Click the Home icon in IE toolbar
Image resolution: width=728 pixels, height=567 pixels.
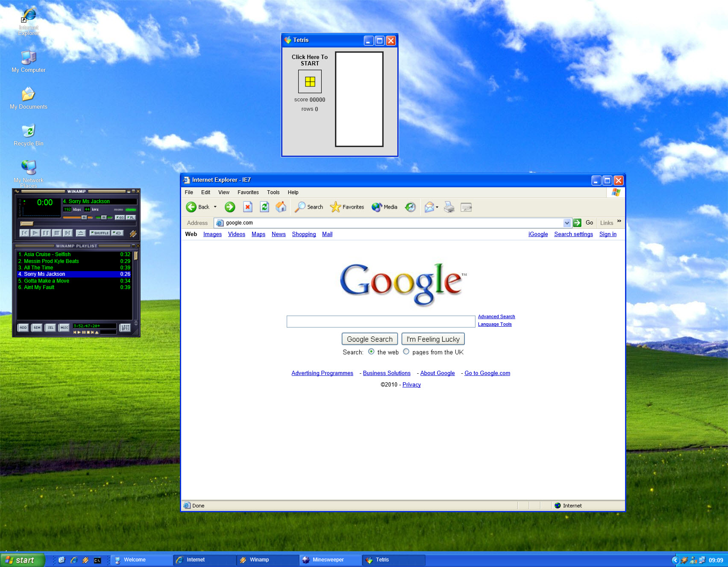(281, 207)
